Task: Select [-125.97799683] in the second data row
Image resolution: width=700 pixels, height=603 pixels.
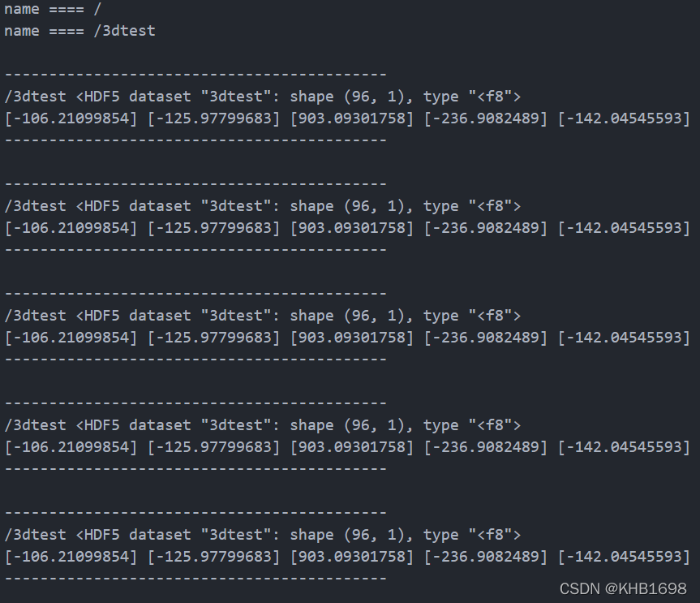Action: pos(214,228)
